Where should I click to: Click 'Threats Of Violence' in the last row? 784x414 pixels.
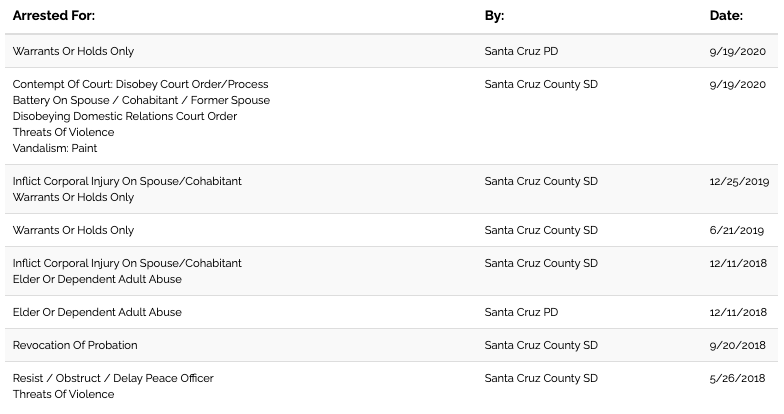tap(64, 394)
